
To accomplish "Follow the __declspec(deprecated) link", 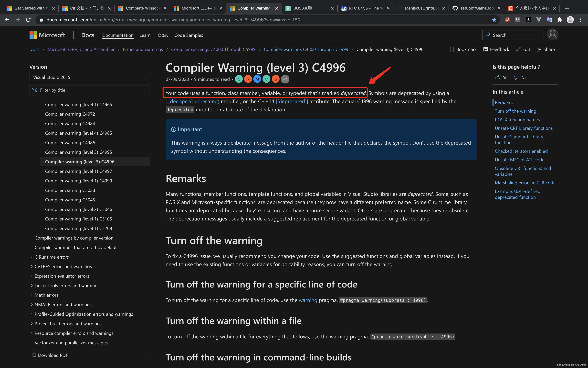I will tap(192, 102).
